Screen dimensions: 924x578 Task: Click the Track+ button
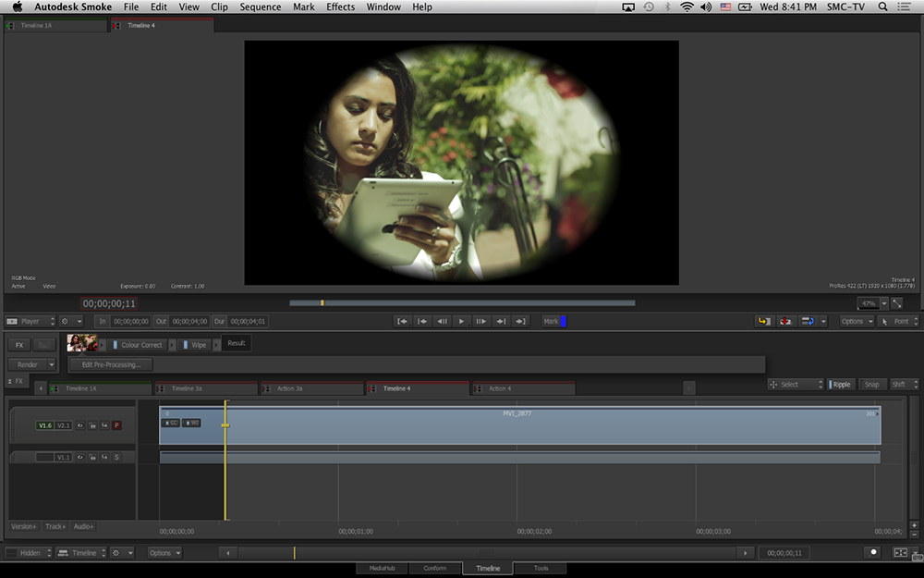[55, 526]
